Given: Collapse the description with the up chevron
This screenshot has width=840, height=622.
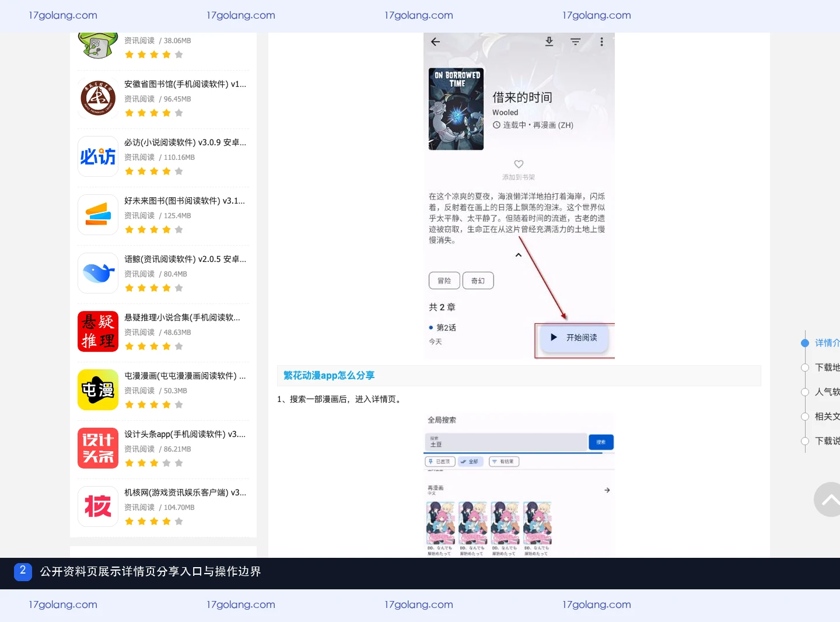Looking at the screenshot, I should pos(518,255).
